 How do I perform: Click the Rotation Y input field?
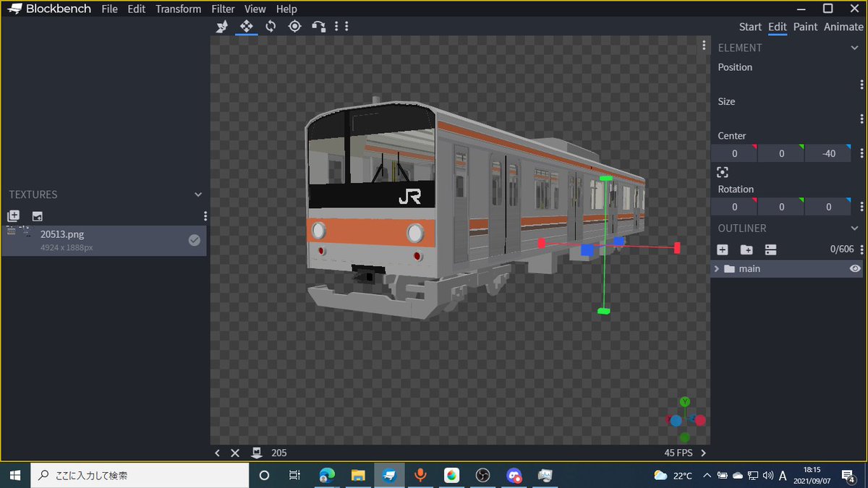781,207
